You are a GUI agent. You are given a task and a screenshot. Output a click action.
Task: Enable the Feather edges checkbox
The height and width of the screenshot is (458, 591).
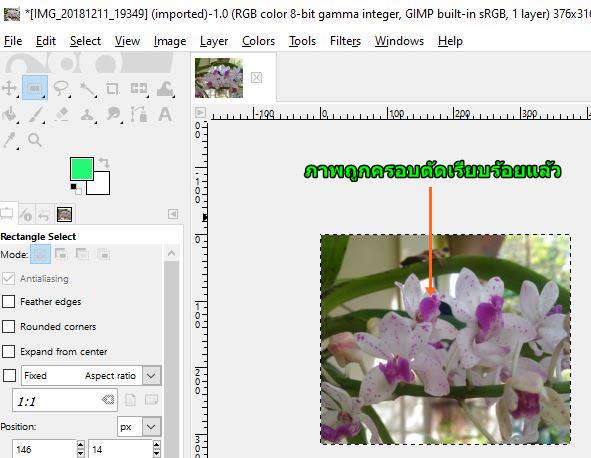tap(8, 302)
